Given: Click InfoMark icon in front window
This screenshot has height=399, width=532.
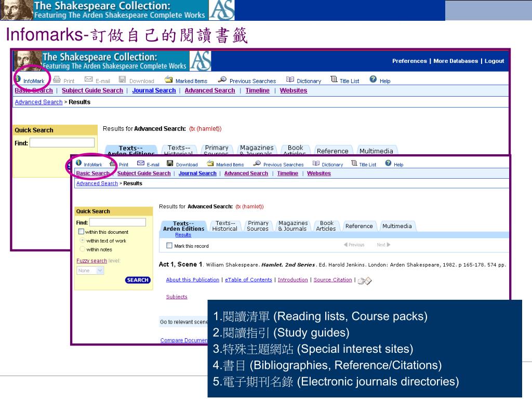Looking at the screenshot, I should (x=79, y=163).
